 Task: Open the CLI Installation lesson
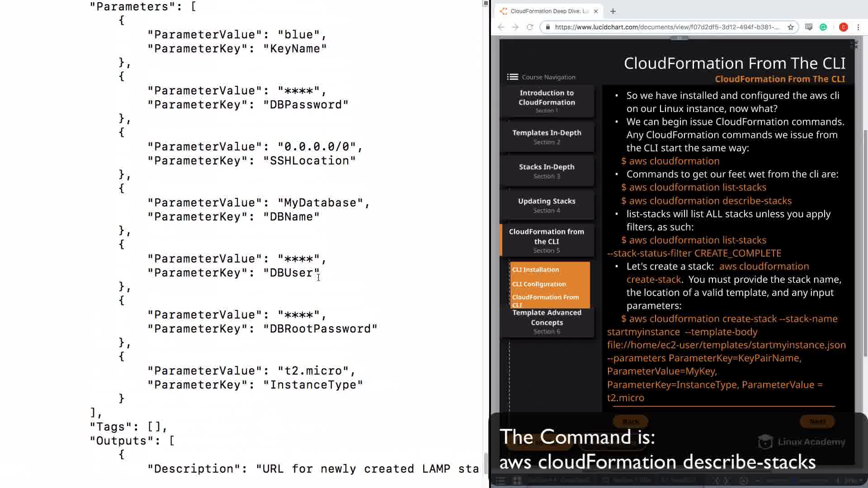(x=536, y=270)
